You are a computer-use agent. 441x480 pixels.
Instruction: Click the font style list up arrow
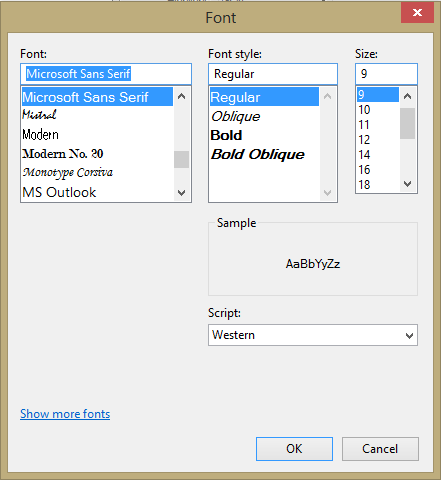[328, 97]
